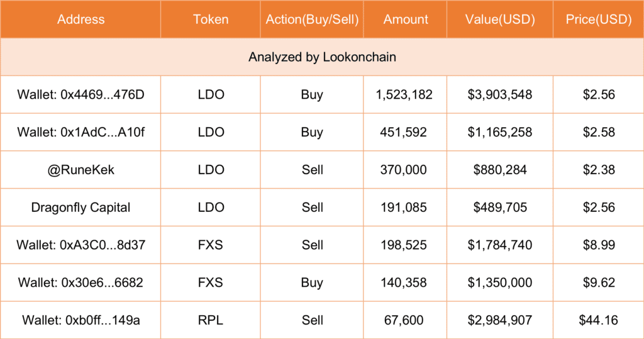The width and height of the screenshot is (644, 339).
Task: Click the Analyzed by Lookonchain banner
Action: tap(322, 57)
